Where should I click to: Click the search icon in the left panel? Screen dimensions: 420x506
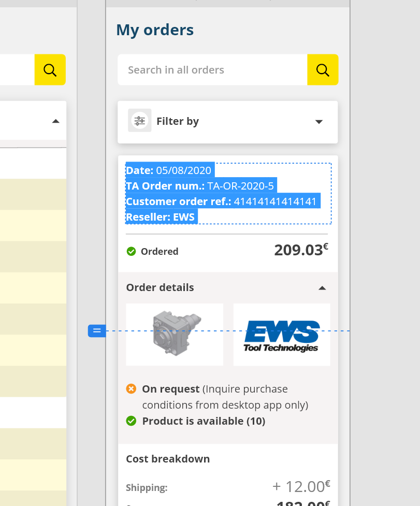(x=50, y=70)
